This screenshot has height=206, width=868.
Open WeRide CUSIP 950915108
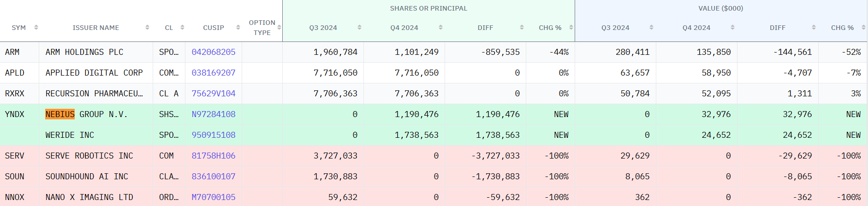click(214, 135)
